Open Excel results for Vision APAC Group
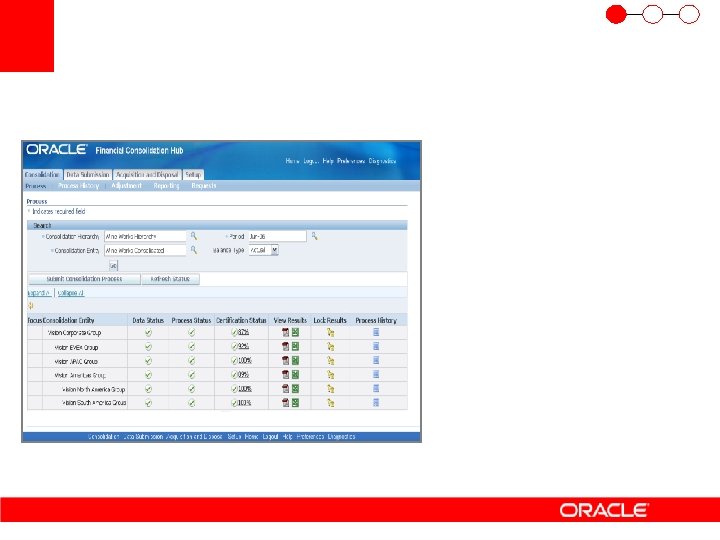This screenshot has height=540, width=720. pos(295,361)
